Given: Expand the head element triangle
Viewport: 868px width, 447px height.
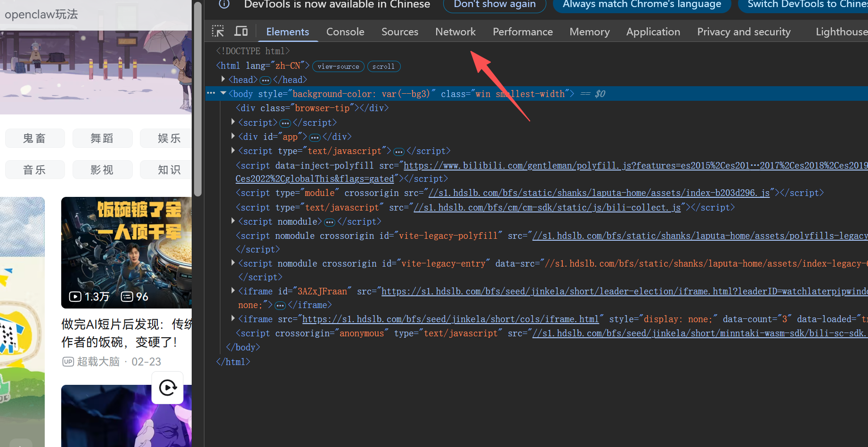Looking at the screenshot, I should 223,79.
